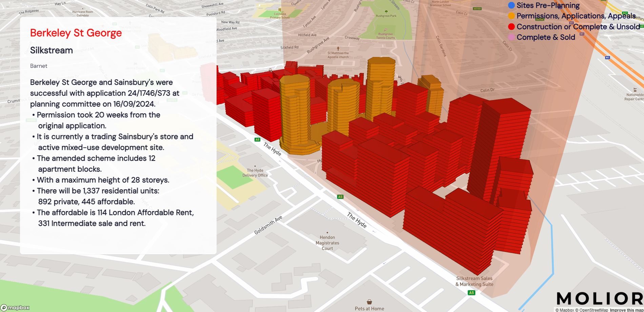Click the Hillfield Ave street label
Viewport: 644px width, 312px height.
click(307, 35)
